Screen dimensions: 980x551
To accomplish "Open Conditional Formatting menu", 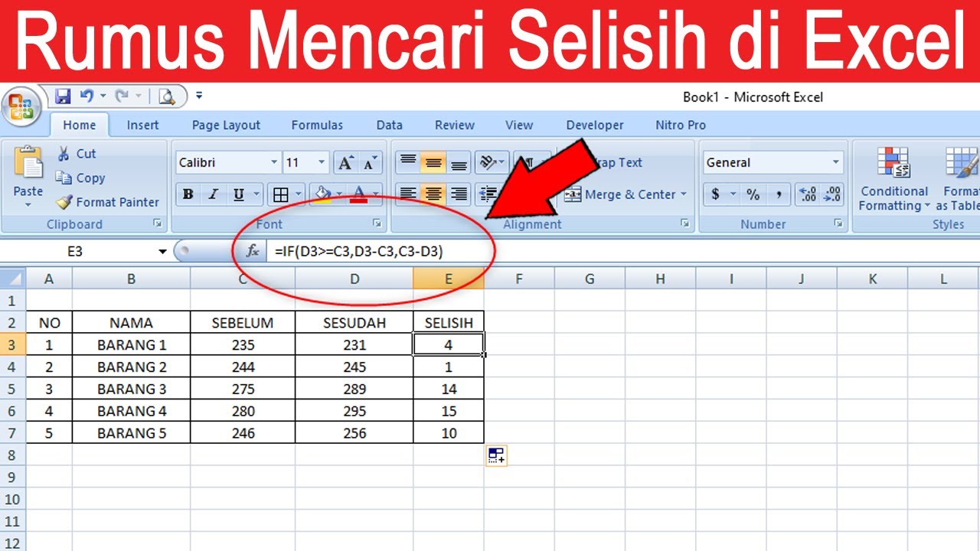I will (893, 179).
